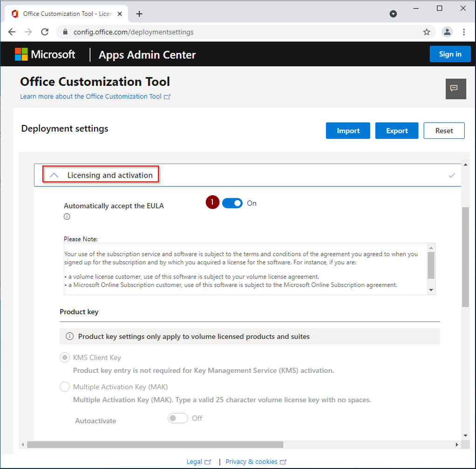This screenshot has width=476, height=469.
Task: Reset the deployment settings
Action: pyautogui.click(x=444, y=131)
